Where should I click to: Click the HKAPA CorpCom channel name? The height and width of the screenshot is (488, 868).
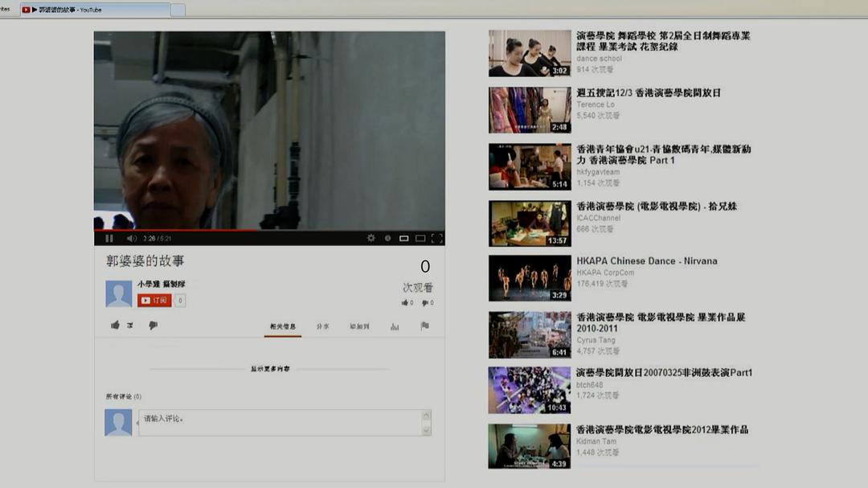pyautogui.click(x=605, y=273)
